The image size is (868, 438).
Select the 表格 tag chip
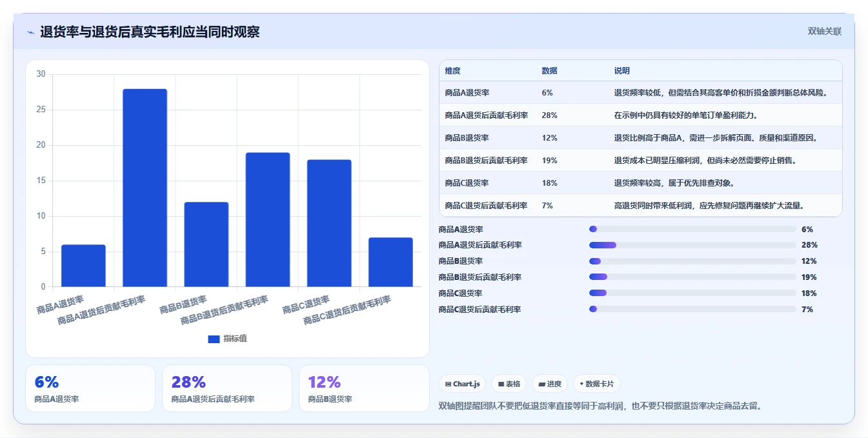(509, 384)
